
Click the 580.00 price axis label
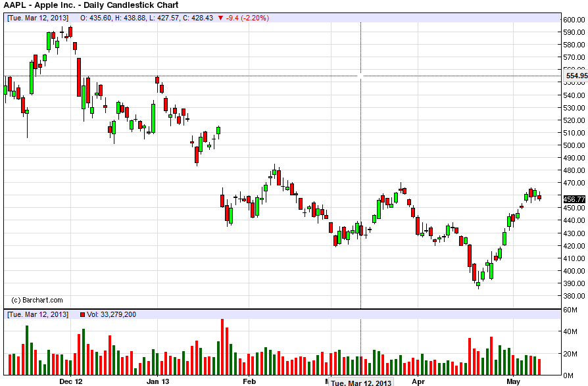click(x=574, y=45)
